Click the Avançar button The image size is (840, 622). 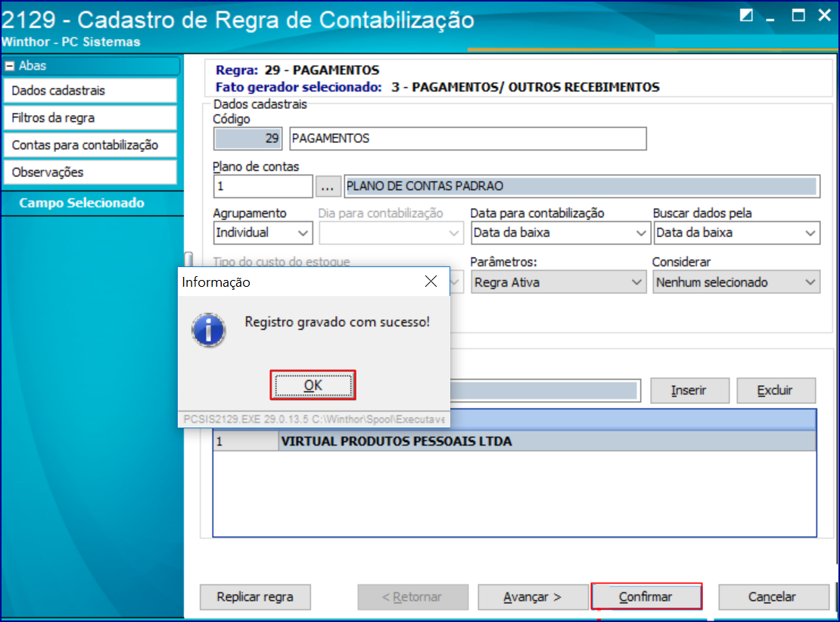tap(533, 597)
